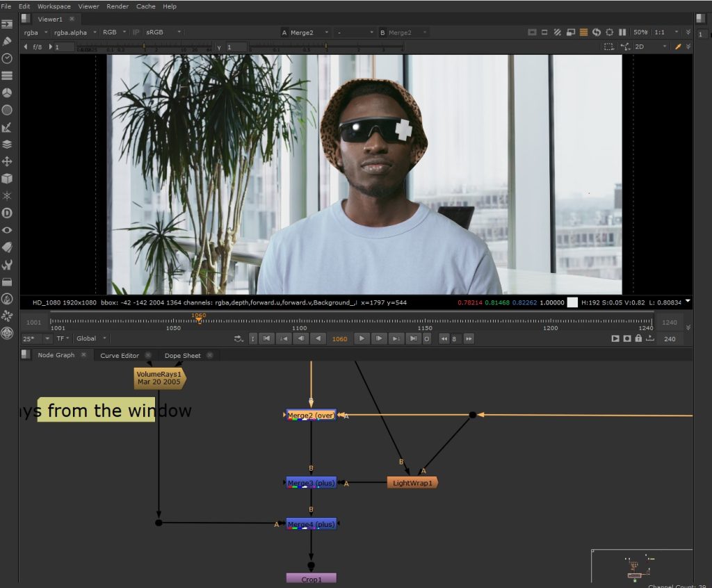Click the 50% viewer zoom button
Screen dimensions: 712x588
pyautogui.click(x=640, y=32)
